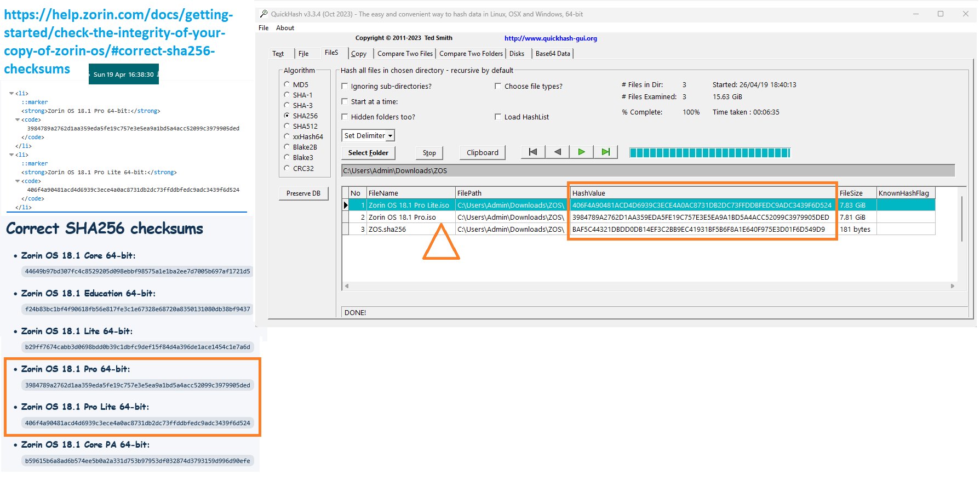Select the Zorin OS 18.1 Pro Lite.iso file name
The image size is (980, 480).
pyautogui.click(x=409, y=205)
